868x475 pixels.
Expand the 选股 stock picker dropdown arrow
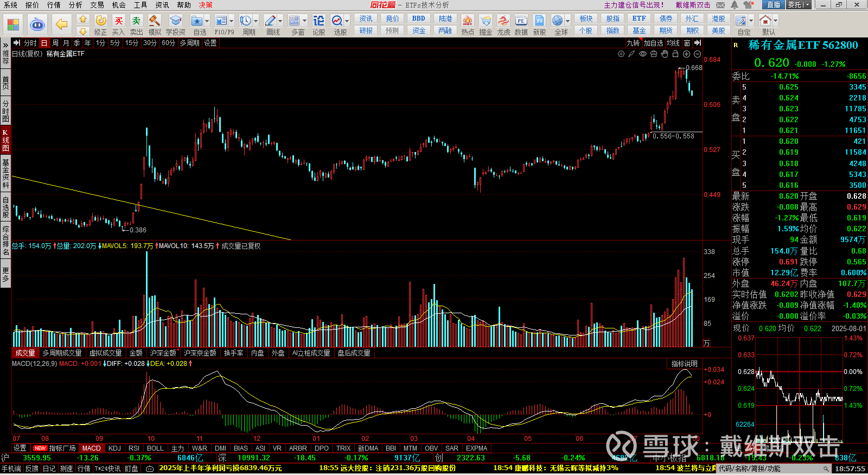(347, 21)
